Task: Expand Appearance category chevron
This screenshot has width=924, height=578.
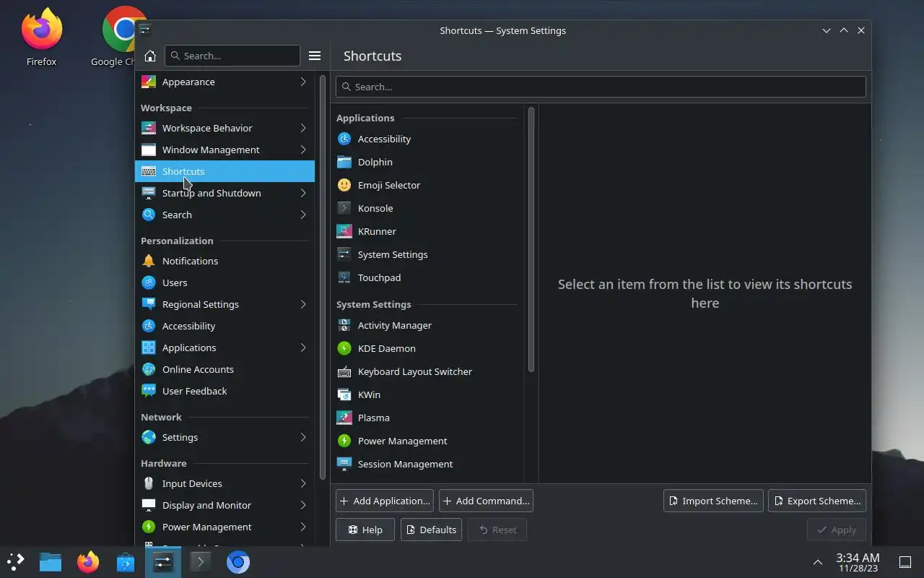Action: click(x=303, y=82)
